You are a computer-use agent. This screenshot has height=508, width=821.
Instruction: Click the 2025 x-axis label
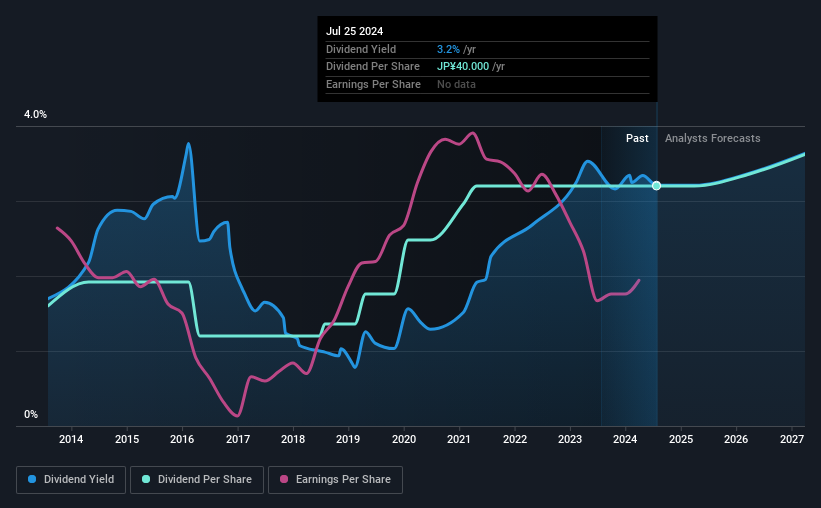click(681, 439)
